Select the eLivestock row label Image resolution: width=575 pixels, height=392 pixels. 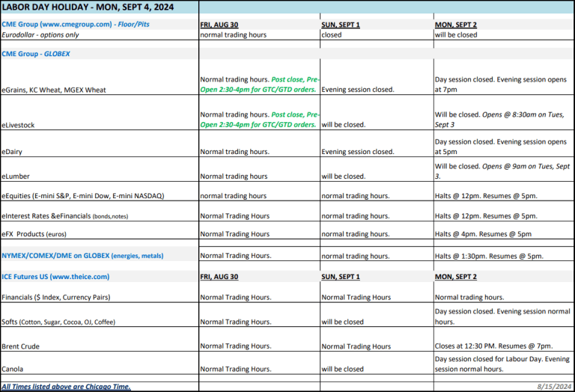coord(19,125)
